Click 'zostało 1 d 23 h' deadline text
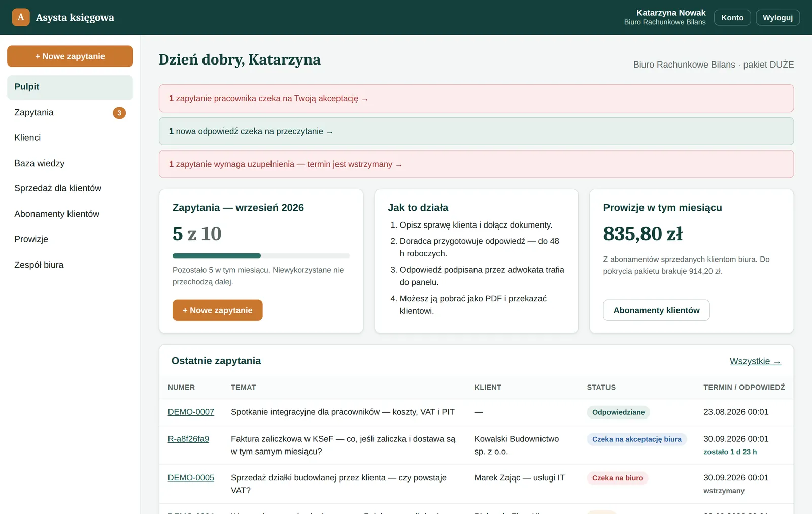Screen dimensions: 812x514 [730, 452]
